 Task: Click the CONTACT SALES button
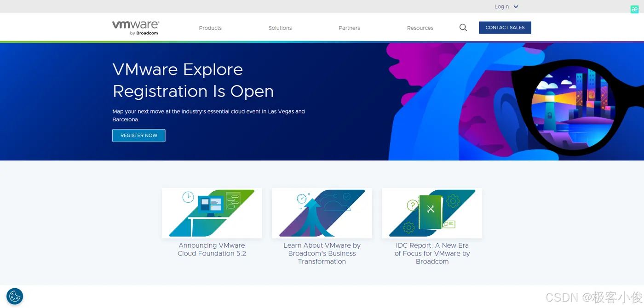pos(505,28)
